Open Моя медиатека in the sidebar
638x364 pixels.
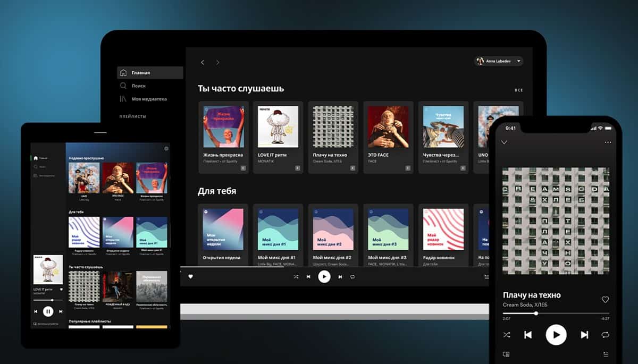pos(144,99)
